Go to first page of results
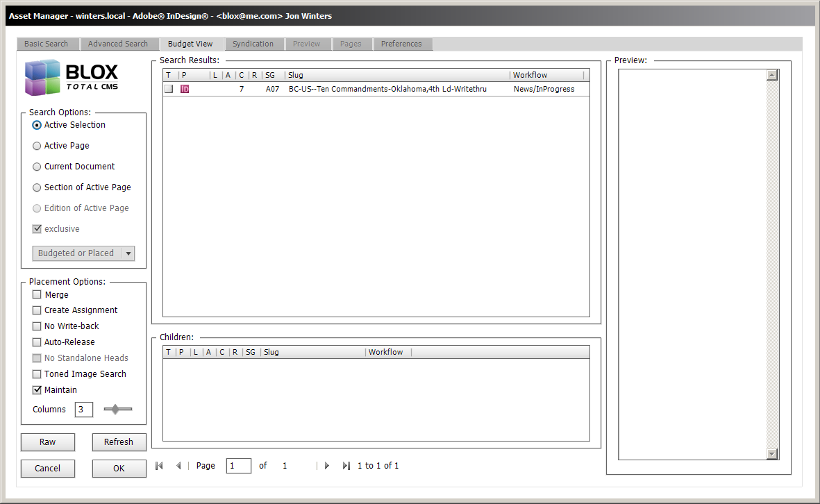Viewport: 820px width, 504px height. (159, 466)
